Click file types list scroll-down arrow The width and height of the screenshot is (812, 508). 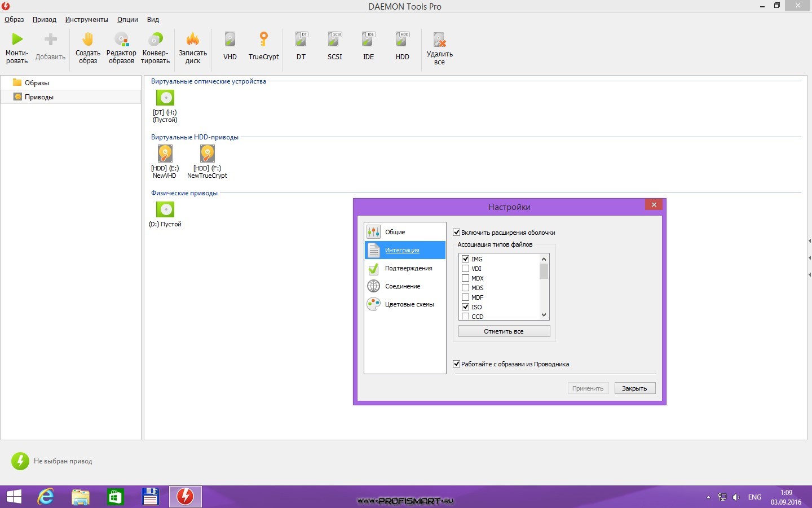pyautogui.click(x=544, y=315)
